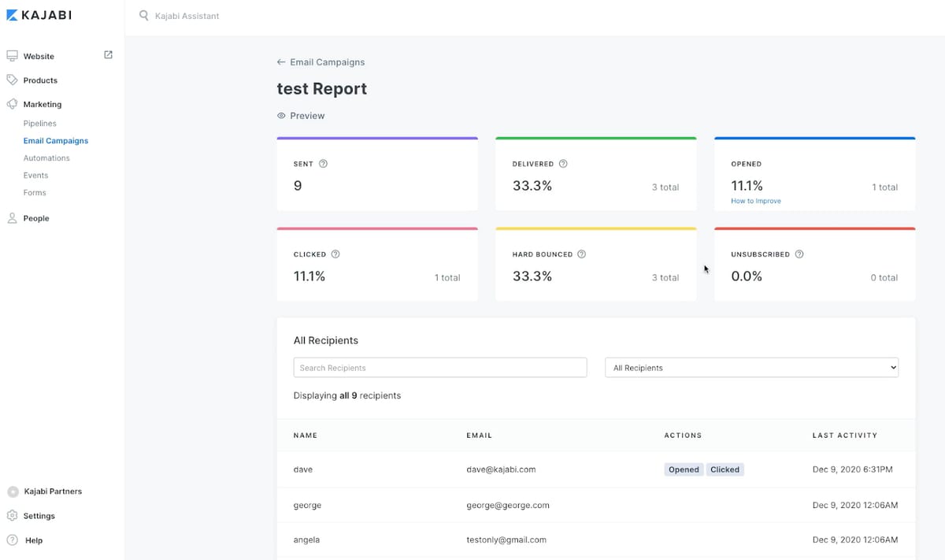
Task: Open Settings gear in sidebar
Action: point(12,516)
